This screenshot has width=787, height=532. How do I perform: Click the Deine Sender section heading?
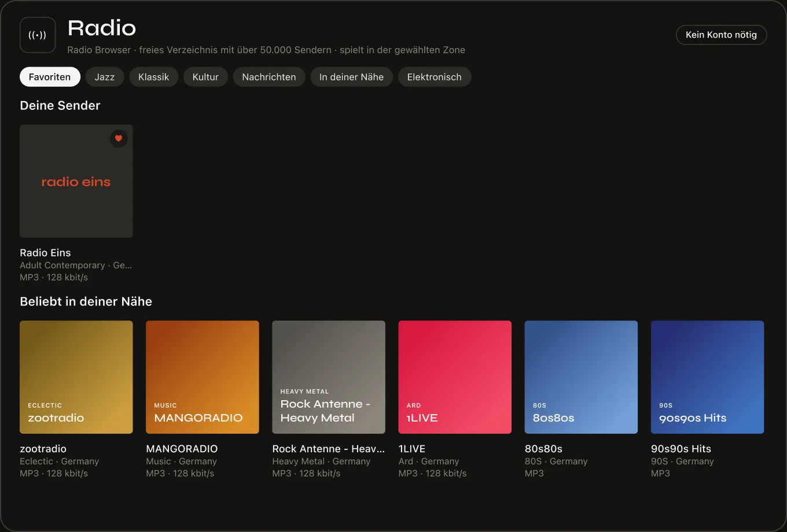click(x=60, y=105)
